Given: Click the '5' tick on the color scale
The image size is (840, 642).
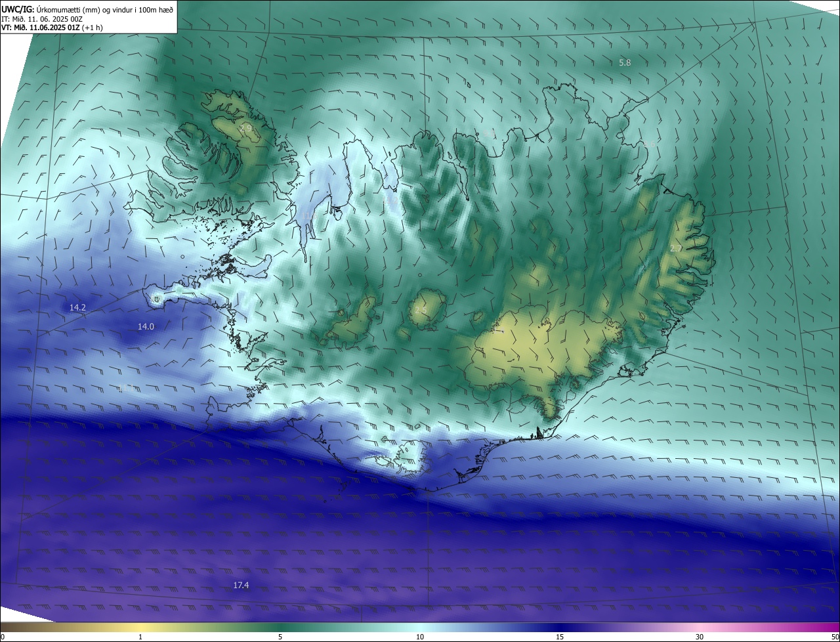Looking at the screenshot, I should coord(280,637).
